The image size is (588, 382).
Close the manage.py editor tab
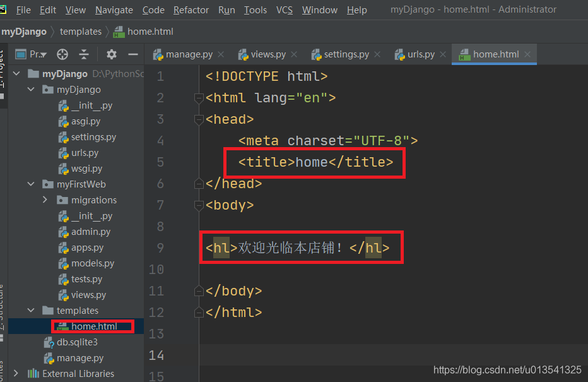click(x=221, y=54)
